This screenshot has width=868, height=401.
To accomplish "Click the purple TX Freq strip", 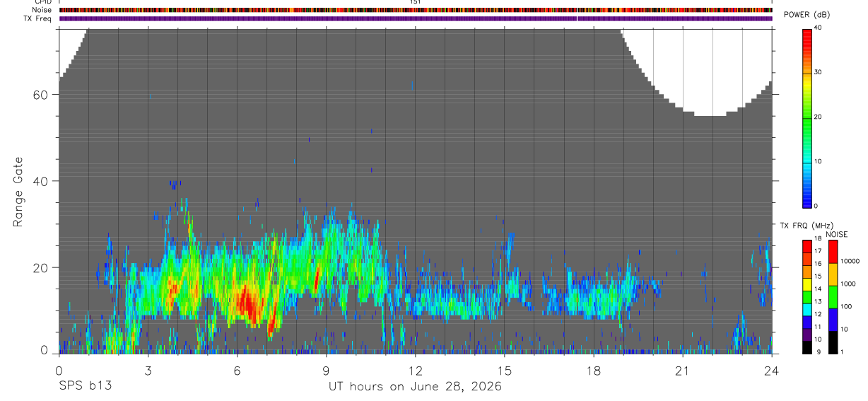I will click(416, 18).
